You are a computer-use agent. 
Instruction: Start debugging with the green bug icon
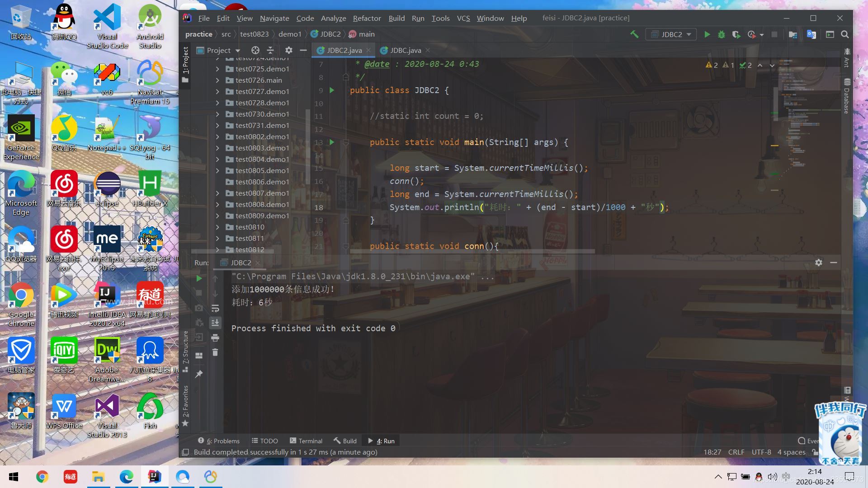(x=722, y=34)
